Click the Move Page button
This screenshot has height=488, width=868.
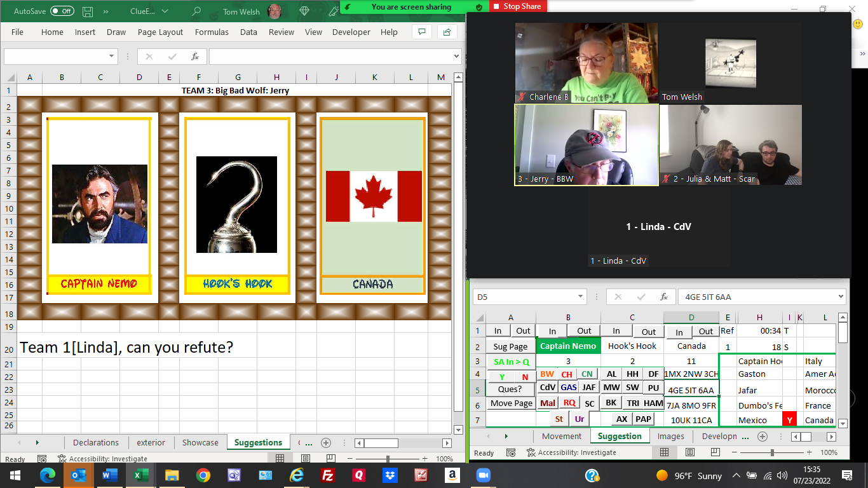(512, 403)
